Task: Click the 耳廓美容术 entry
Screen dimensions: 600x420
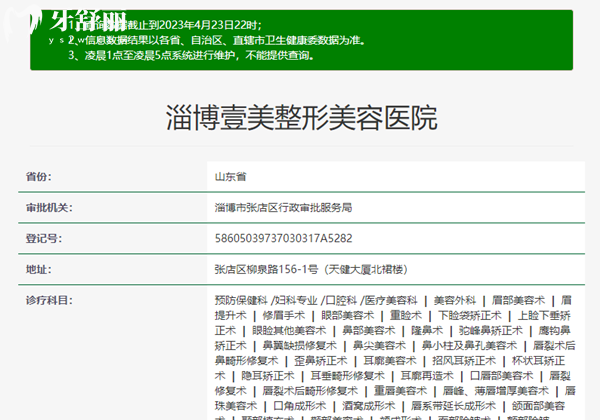Action: coord(390,361)
